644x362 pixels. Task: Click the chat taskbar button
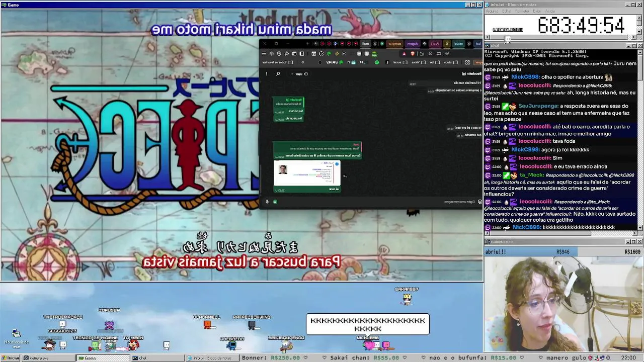(x=157, y=358)
